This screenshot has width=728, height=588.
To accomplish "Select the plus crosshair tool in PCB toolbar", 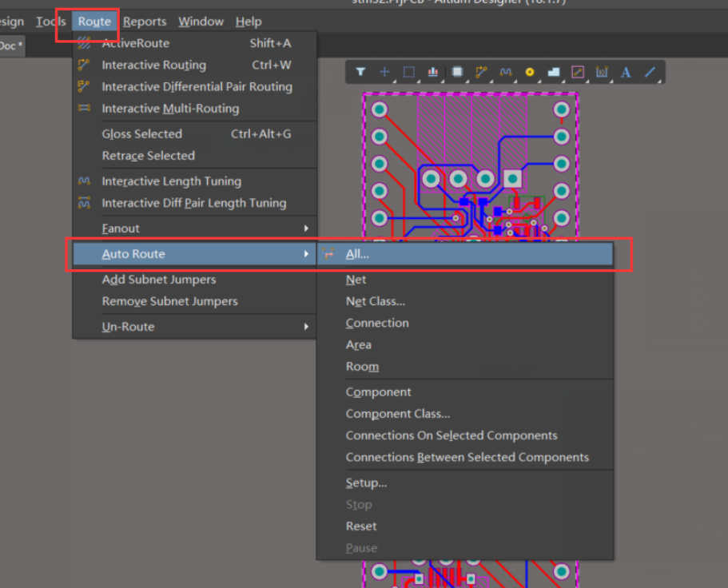I will (x=384, y=72).
